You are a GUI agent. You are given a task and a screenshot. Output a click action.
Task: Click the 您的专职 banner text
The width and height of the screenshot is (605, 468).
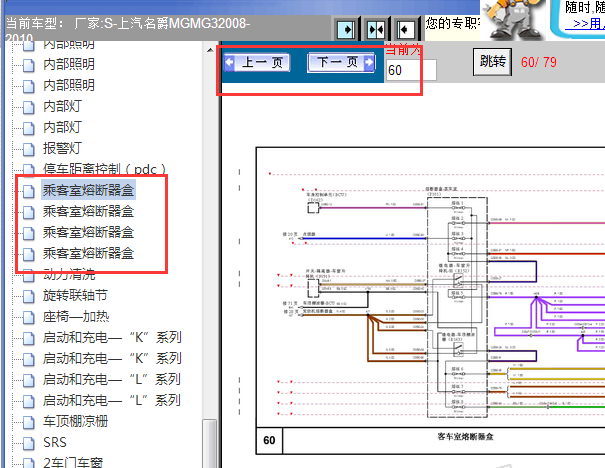click(453, 24)
